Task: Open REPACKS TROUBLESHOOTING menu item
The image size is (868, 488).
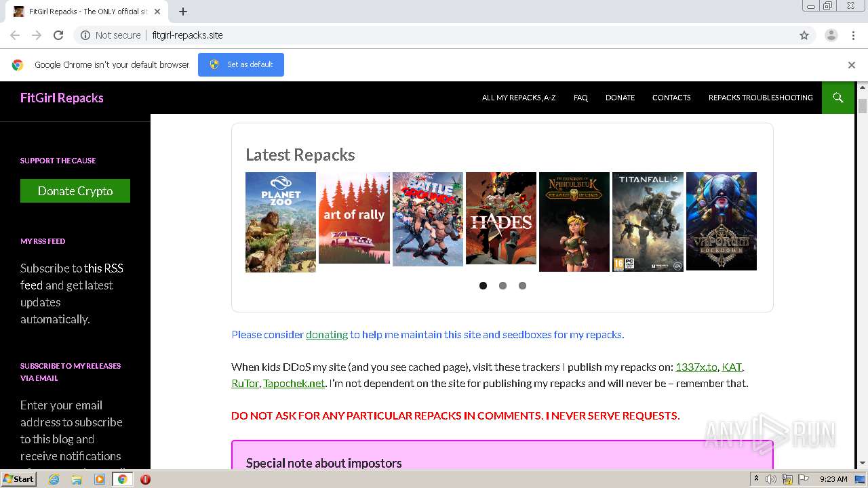Action: click(760, 98)
